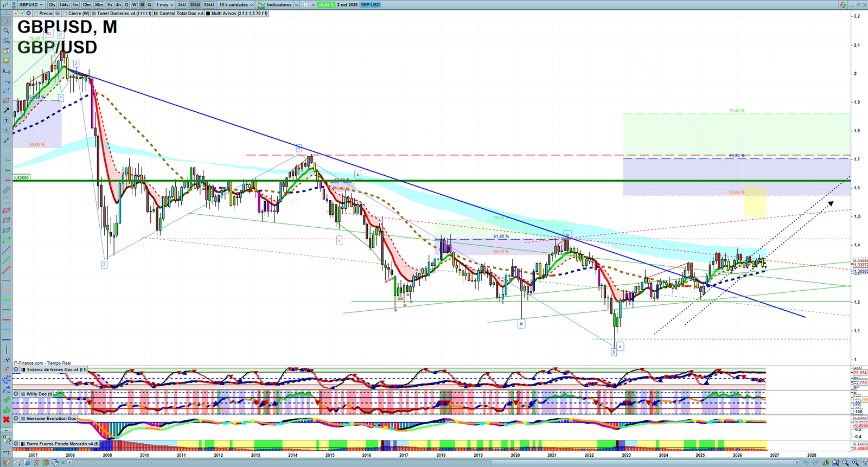This screenshot has width=868, height=467.
Task: Open the 10 k unidades dropdown
Action: tap(235, 5)
